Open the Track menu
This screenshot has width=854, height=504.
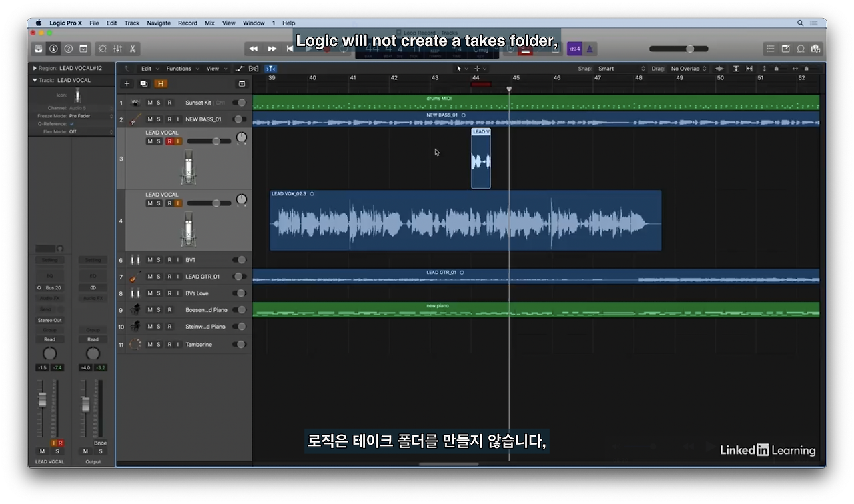[132, 23]
